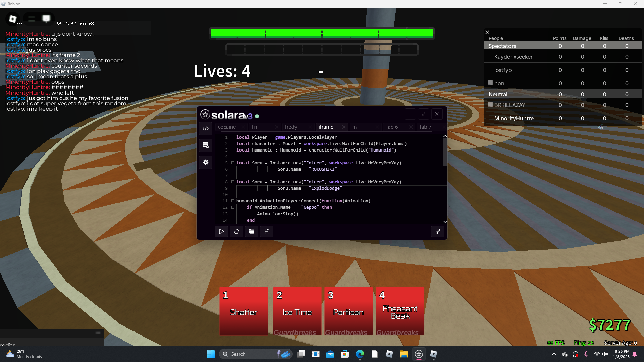Image resolution: width=644 pixels, height=362 pixels.
Task: Save script with the floppy disk icon
Action: [267, 231]
